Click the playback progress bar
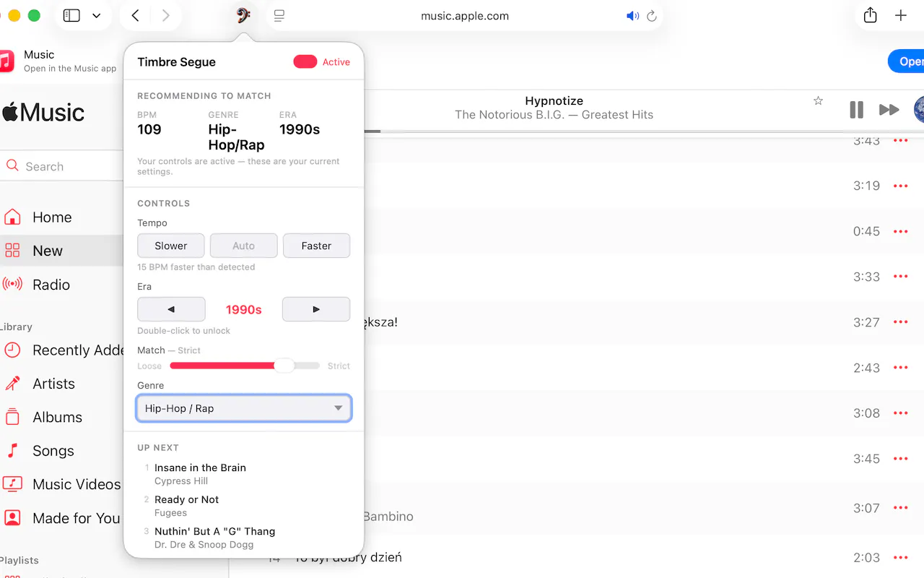The height and width of the screenshot is (578, 924). (x=642, y=131)
